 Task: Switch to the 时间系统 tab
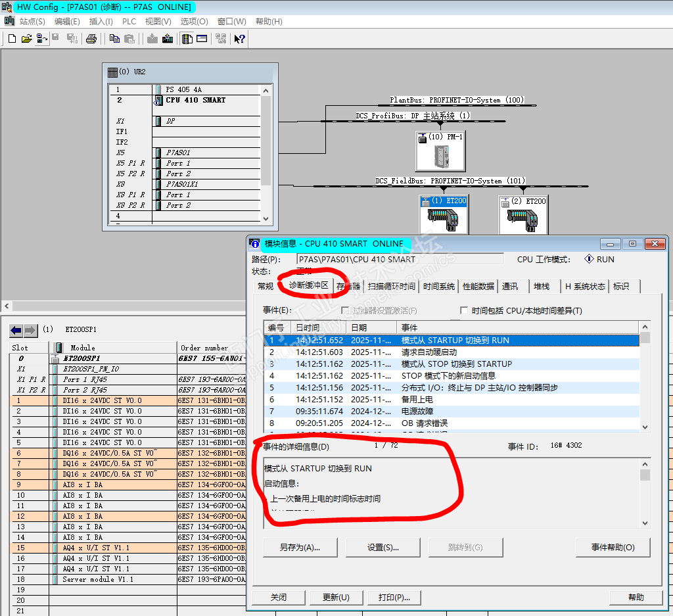click(x=438, y=287)
